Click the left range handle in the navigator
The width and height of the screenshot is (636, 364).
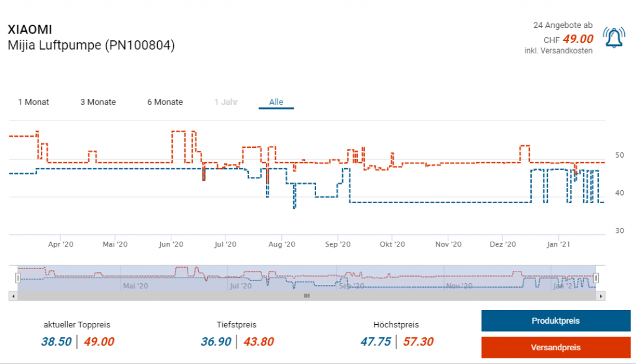17,278
